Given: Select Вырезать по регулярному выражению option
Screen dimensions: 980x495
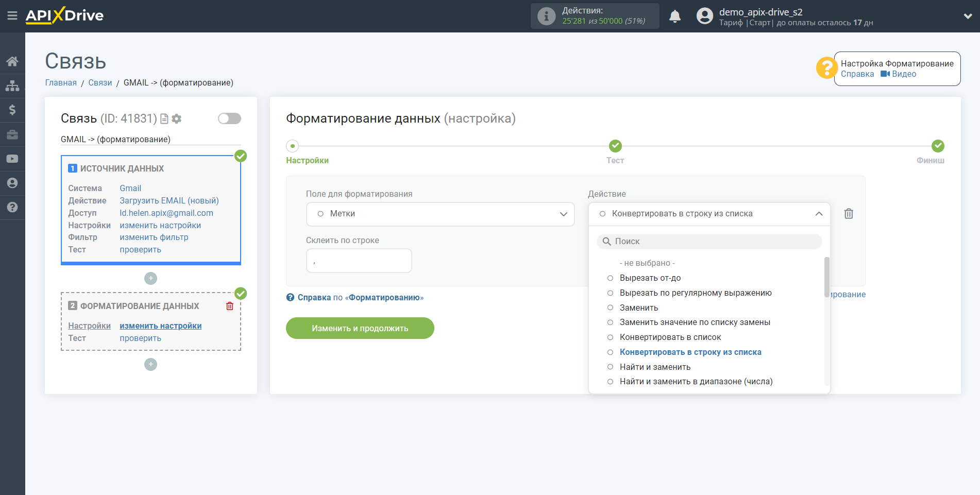Looking at the screenshot, I should pyautogui.click(x=695, y=293).
